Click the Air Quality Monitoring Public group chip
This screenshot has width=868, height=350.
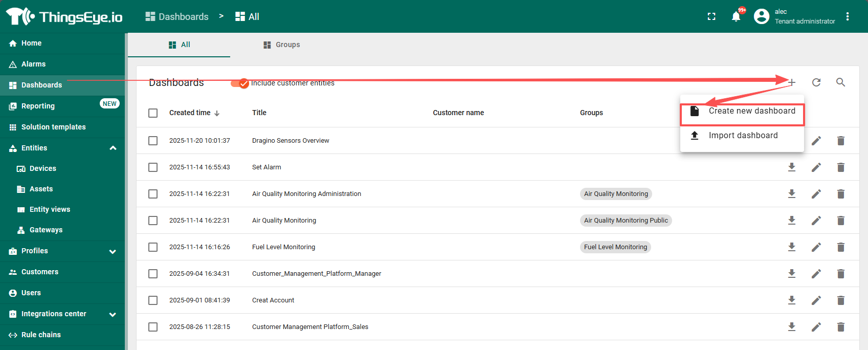pos(626,221)
